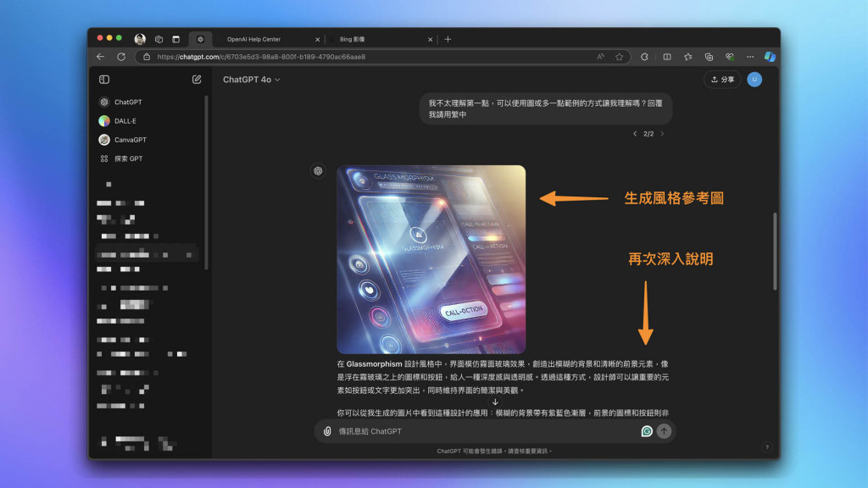Image resolution: width=868 pixels, height=488 pixels.
Task: Open the favorites list icon
Action: click(688, 57)
